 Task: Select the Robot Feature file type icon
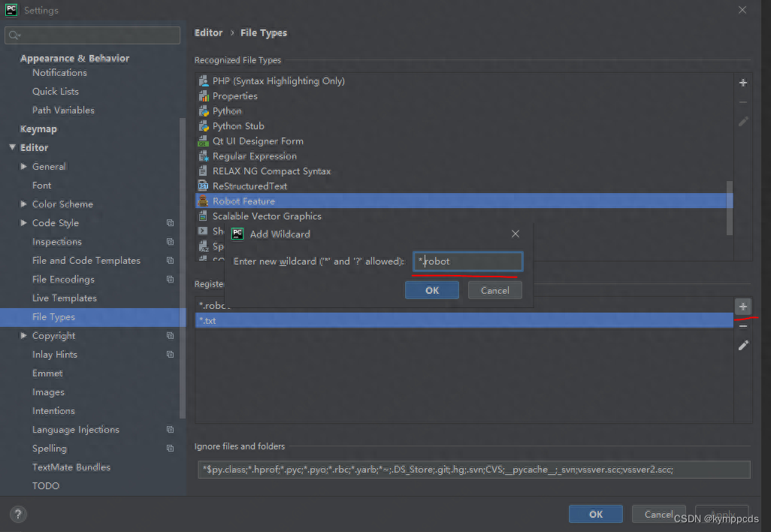tap(203, 201)
